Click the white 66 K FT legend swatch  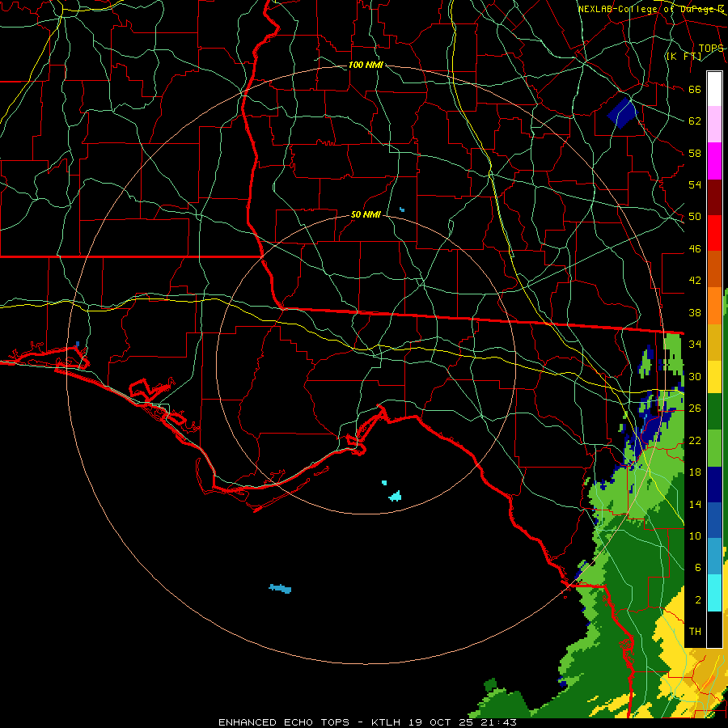[x=714, y=89]
